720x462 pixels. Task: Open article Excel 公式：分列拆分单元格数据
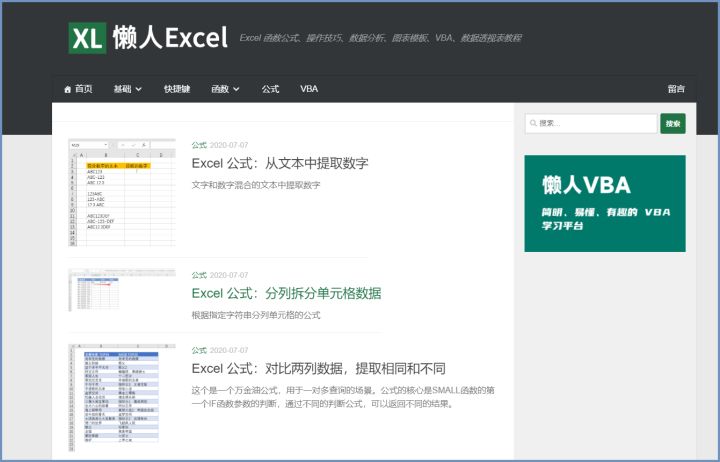pos(286,293)
